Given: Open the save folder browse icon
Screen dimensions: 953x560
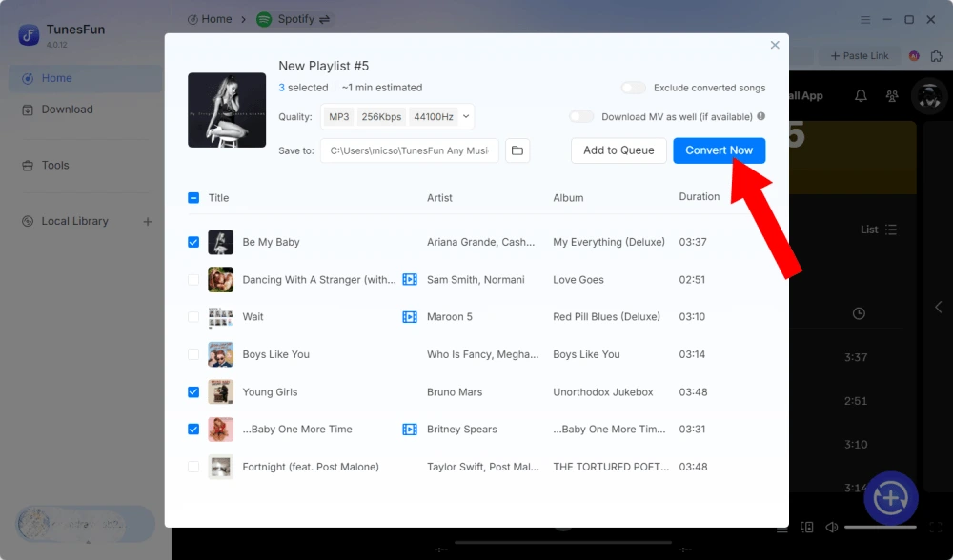Looking at the screenshot, I should [x=517, y=150].
